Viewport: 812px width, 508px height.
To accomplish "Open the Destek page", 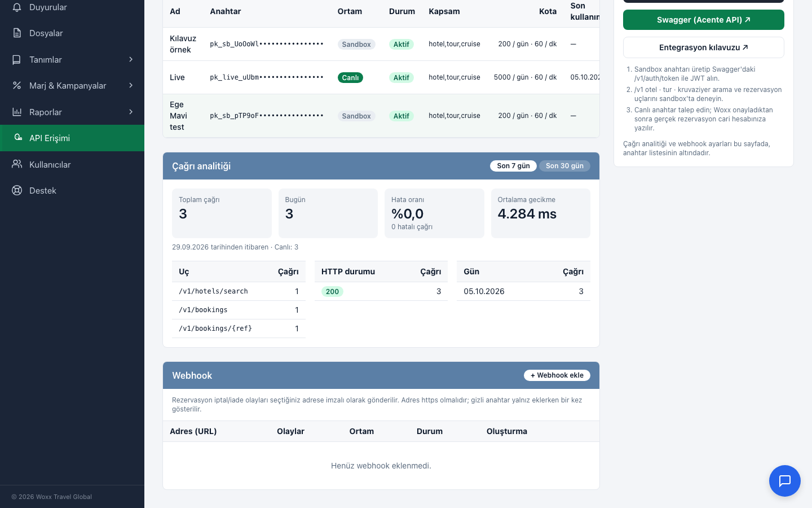I will pyautogui.click(x=72, y=190).
